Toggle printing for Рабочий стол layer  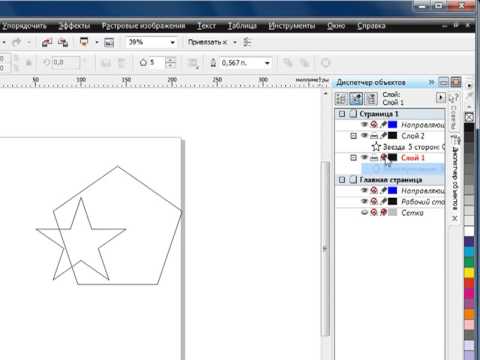374,201
